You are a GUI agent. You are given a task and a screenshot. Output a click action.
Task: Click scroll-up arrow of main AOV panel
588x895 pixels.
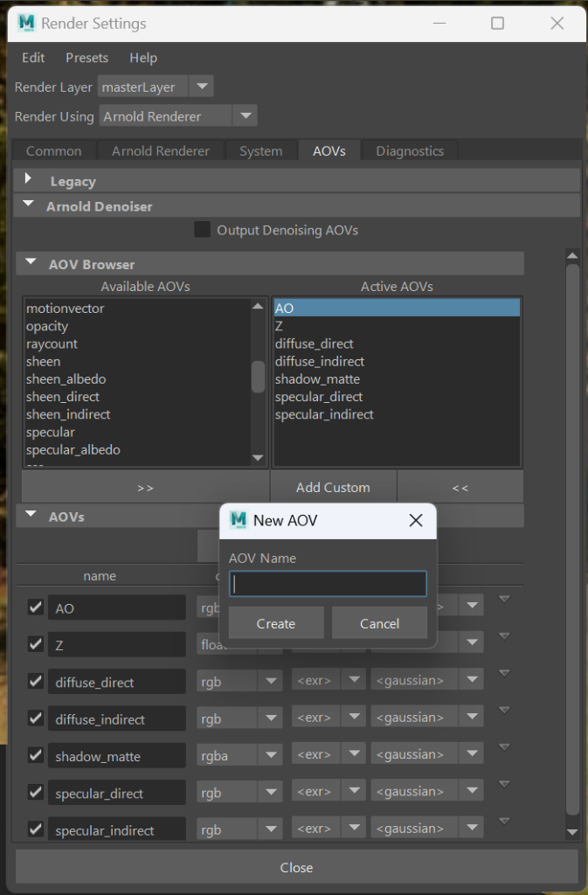[x=572, y=256]
